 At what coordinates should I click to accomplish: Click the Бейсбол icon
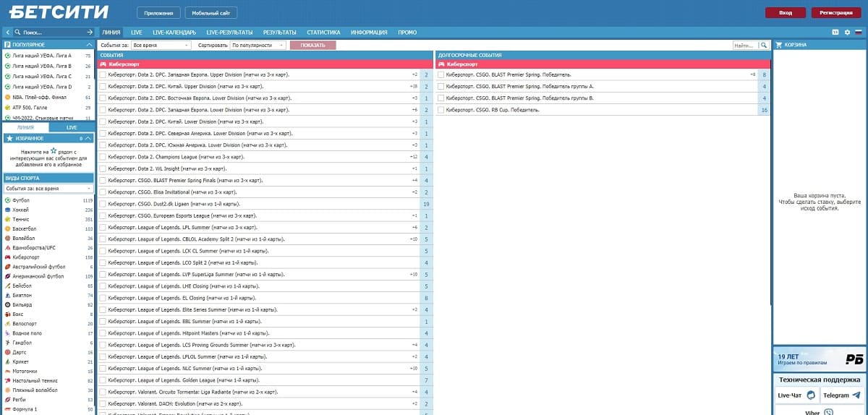(x=8, y=286)
